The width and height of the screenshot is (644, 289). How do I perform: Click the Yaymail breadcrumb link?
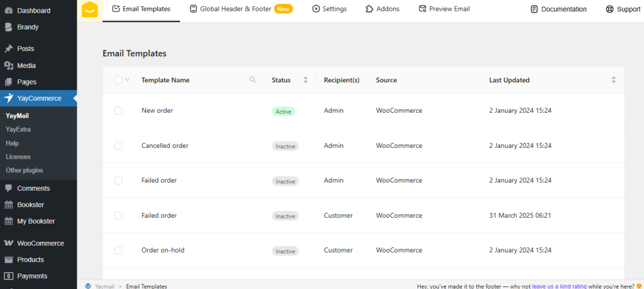tap(105, 286)
